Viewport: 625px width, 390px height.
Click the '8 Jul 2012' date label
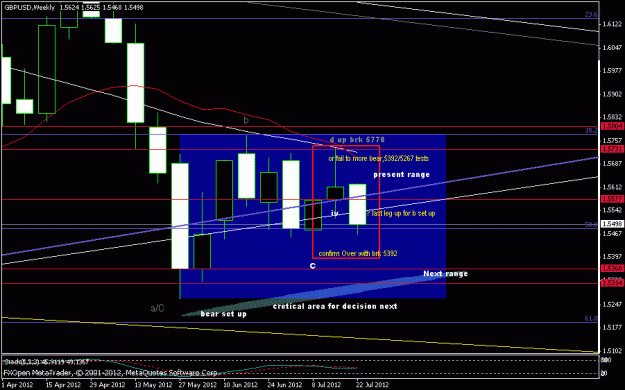(x=326, y=385)
